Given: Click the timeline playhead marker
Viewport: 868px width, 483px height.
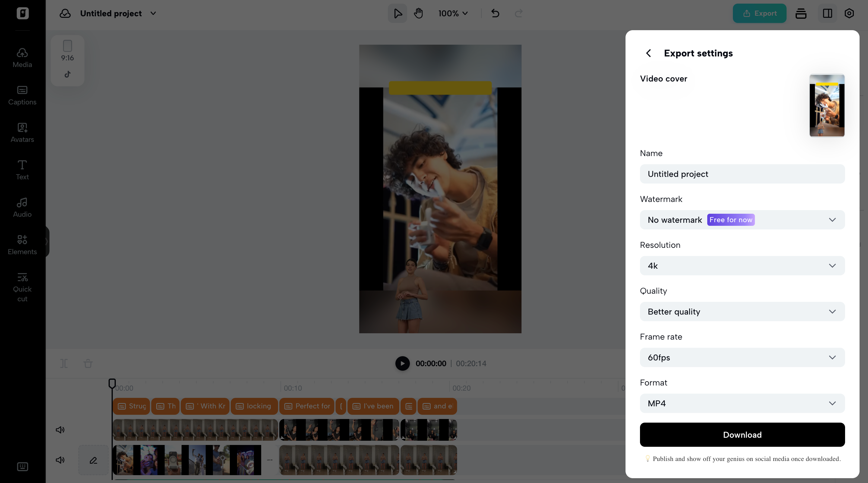Looking at the screenshot, I should pyautogui.click(x=112, y=383).
